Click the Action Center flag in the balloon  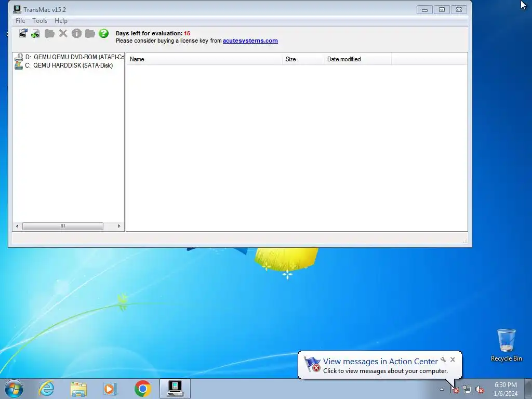312,364
